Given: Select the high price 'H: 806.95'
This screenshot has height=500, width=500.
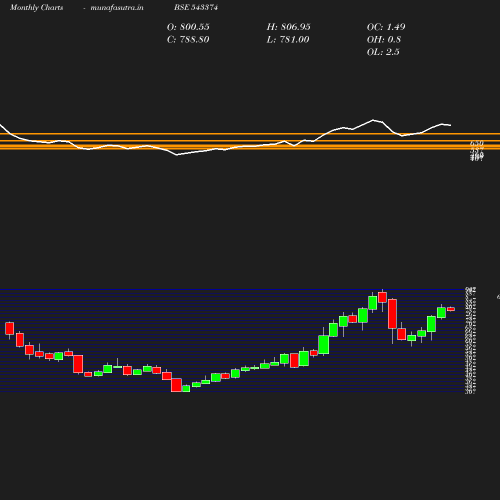Looking at the screenshot, I should coord(288,27).
